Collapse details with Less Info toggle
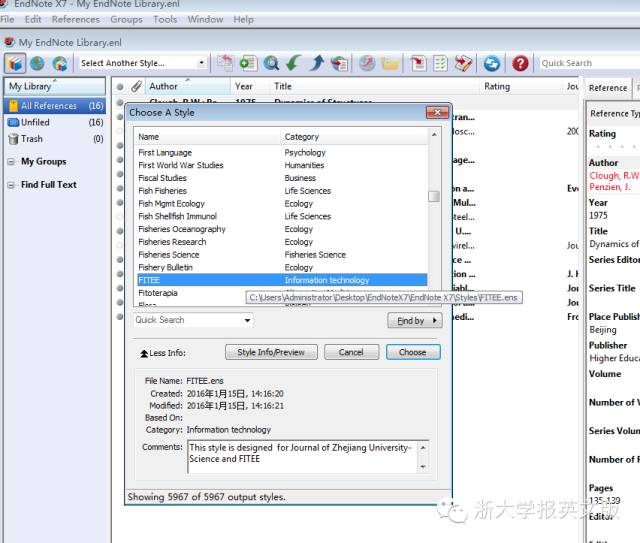 click(162, 353)
